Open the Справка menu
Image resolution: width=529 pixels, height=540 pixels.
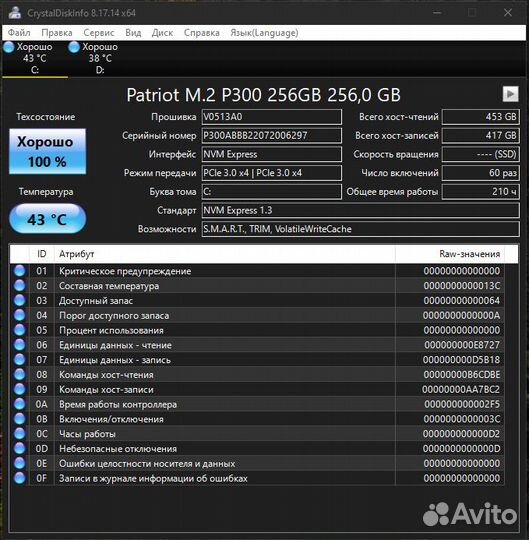click(x=201, y=33)
